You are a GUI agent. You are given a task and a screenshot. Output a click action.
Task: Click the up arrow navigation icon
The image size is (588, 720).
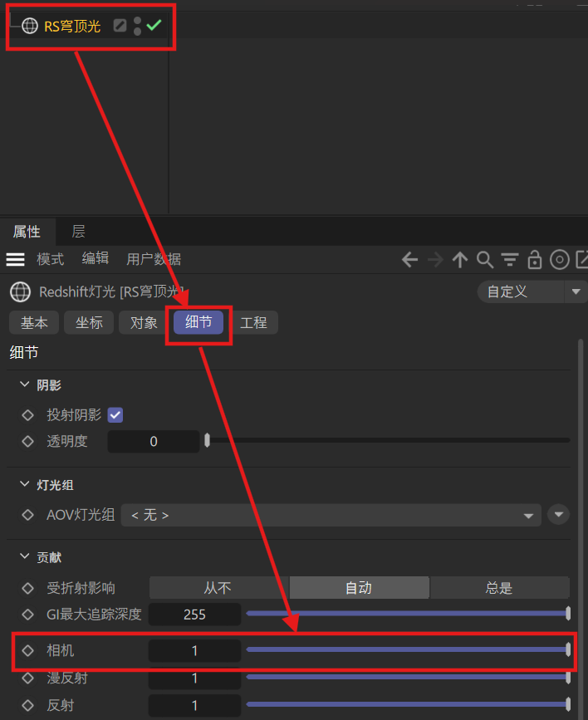coord(460,260)
